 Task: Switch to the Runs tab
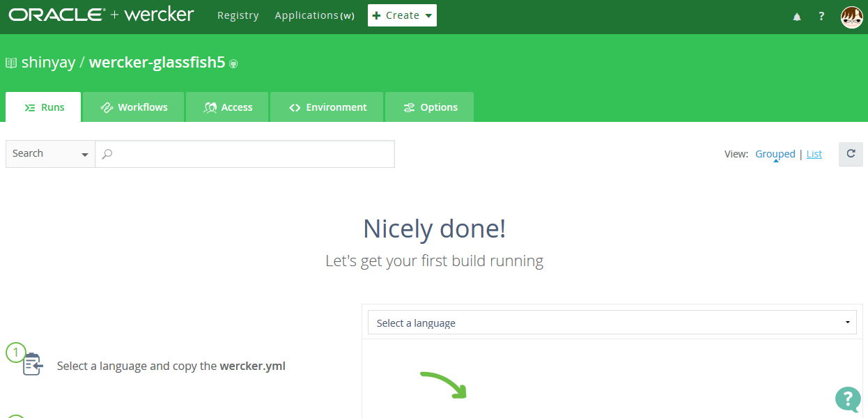(x=43, y=107)
